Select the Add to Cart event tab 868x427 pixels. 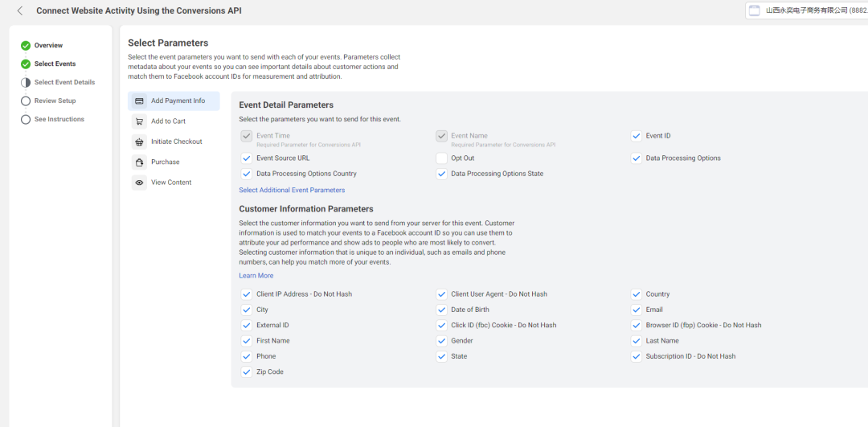(174, 121)
